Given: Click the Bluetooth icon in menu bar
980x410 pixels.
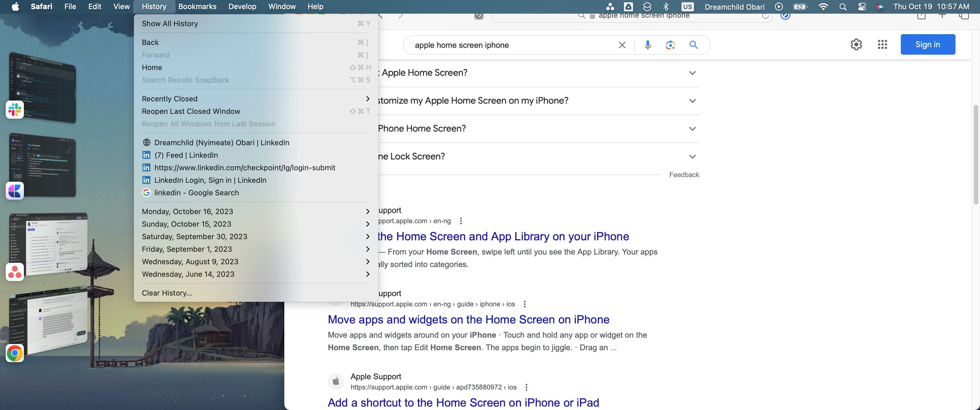Looking at the screenshot, I should [x=666, y=7].
